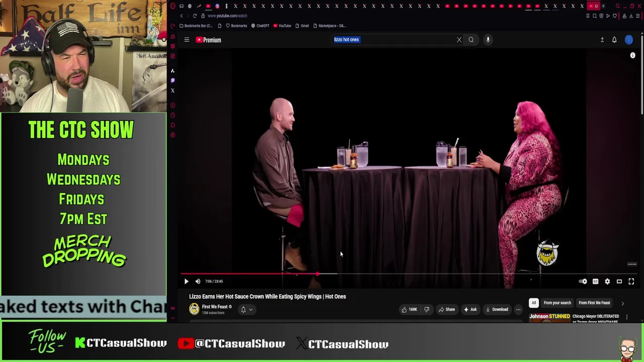Open Johnson STUNNED video thumbnail
644x362 pixels.
pos(549,317)
